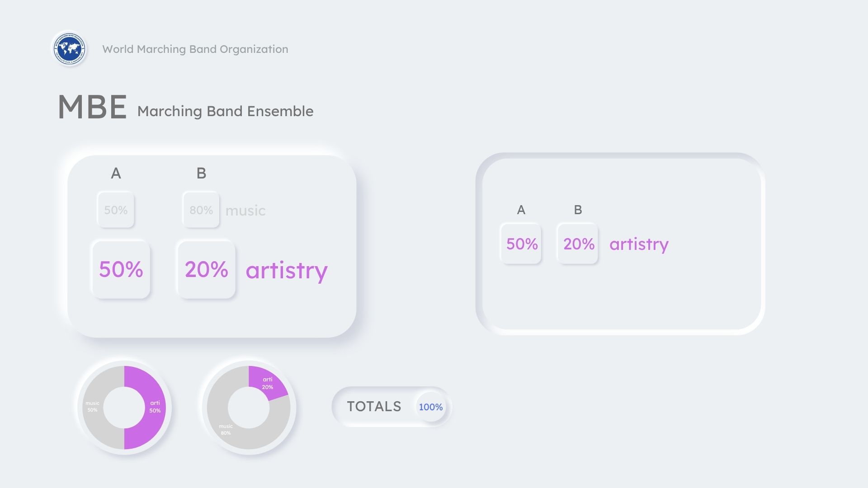Select the MBE heading text

click(x=92, y=108)
